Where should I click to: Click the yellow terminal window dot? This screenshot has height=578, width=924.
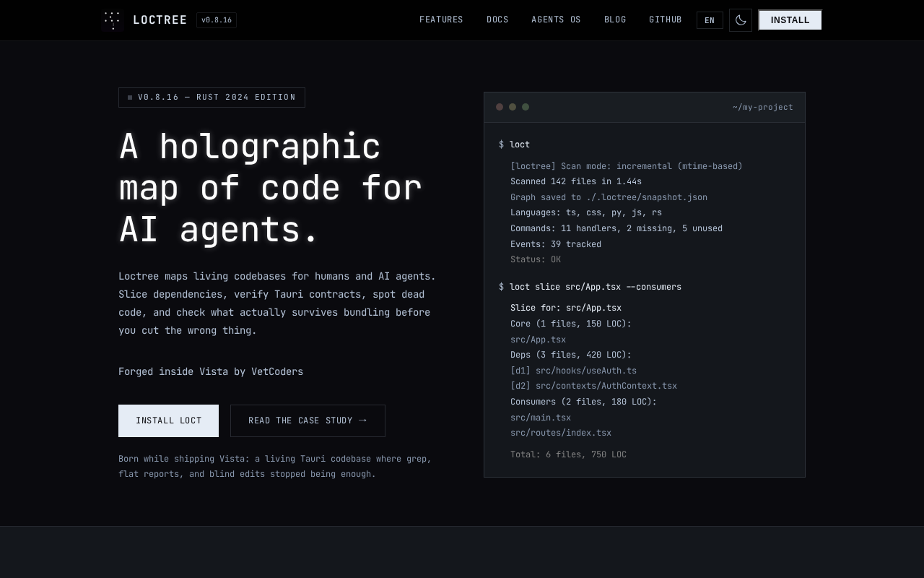[513, 107]
